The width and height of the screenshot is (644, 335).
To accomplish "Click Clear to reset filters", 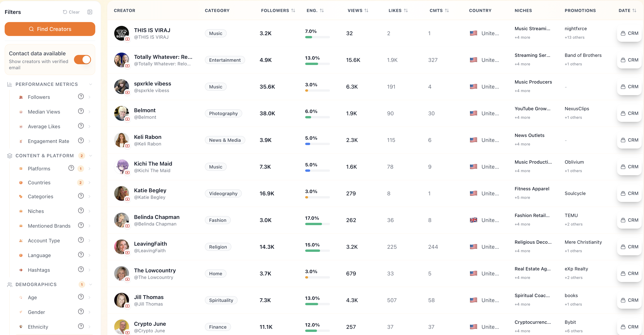I will coord(71,12).
